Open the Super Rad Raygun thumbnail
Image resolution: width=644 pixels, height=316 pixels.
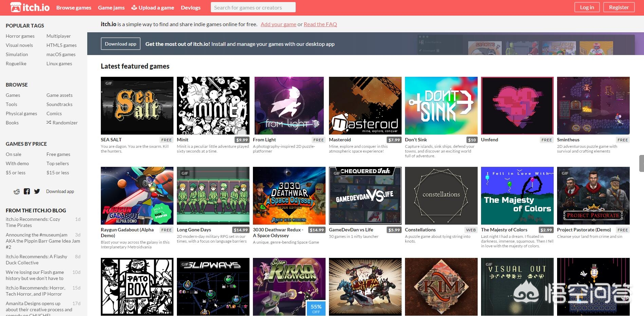point(289,287)
